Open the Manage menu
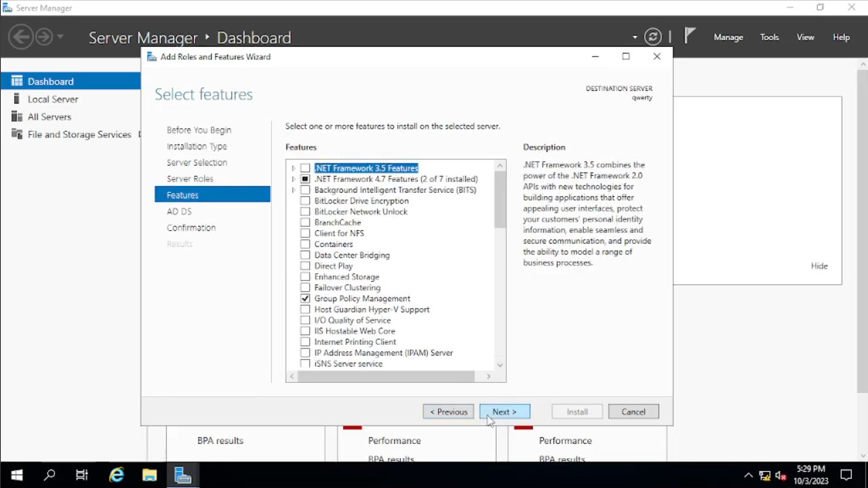868x488 pixels. [x=728, y=37]
